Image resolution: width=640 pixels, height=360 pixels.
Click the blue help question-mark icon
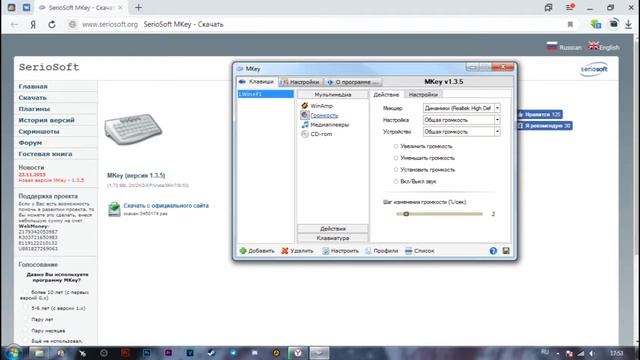[493, 251]
